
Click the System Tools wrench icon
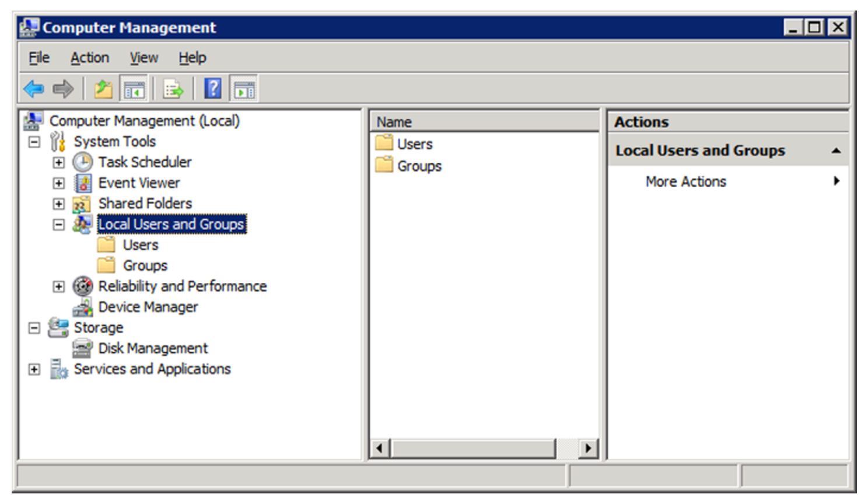58,142
